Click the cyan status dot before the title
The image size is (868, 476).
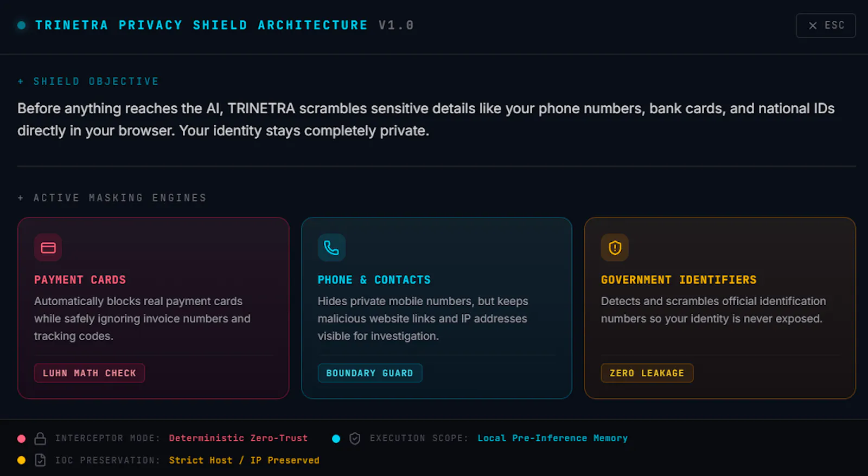pyautogui.click(x=22, y=25)
